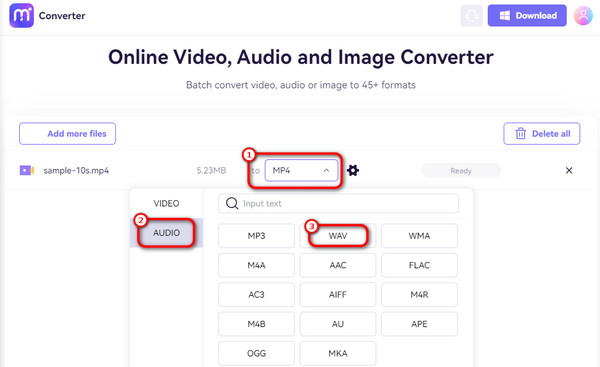The width and height of the screenshot is (600, 367).
Task: Click the Download button
Action: click(527, 16)
